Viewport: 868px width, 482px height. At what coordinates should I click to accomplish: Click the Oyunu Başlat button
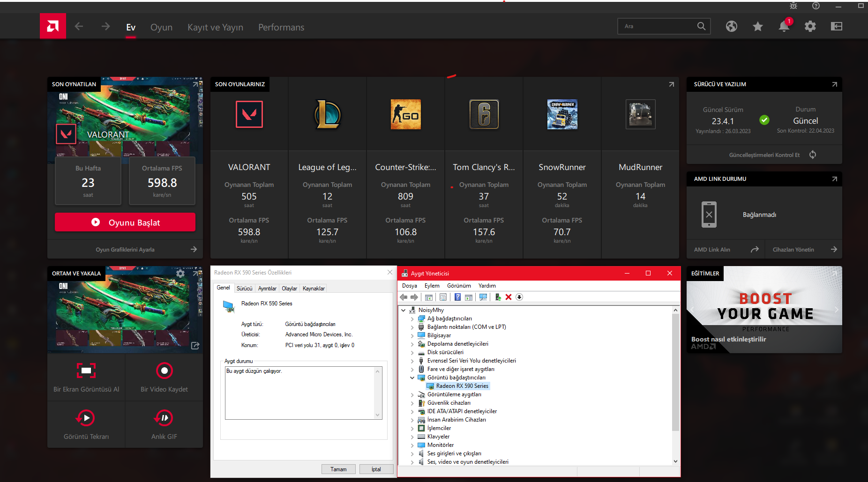(x=125, y=222)
